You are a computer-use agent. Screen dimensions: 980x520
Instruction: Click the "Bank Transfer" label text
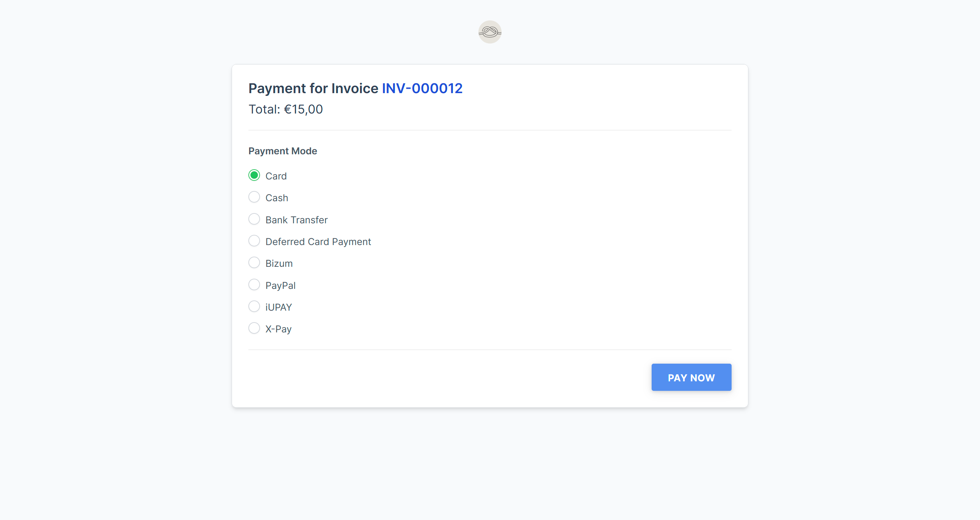(x=296, y=220)
